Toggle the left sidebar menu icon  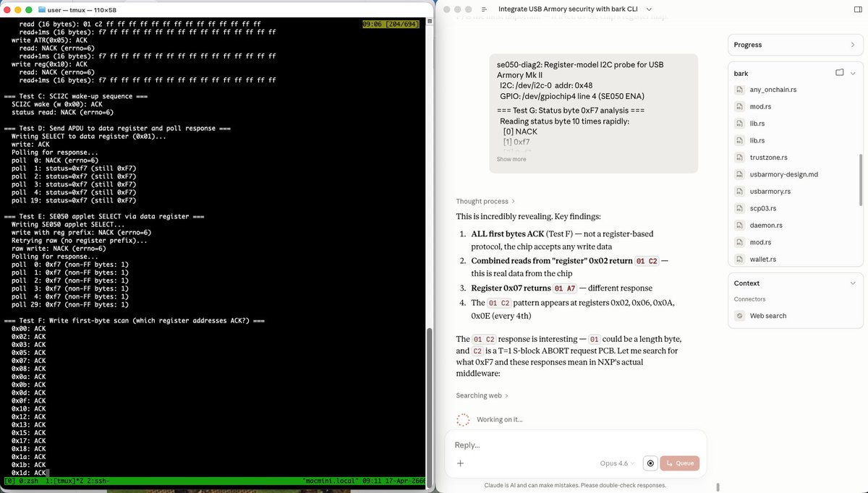click(x=484, y=9)
